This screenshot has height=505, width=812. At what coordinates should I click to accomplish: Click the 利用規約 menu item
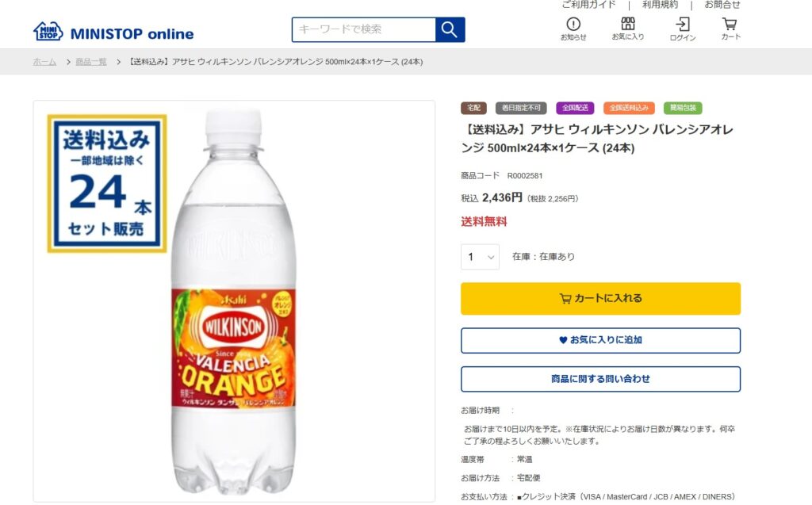pos(661,4)
